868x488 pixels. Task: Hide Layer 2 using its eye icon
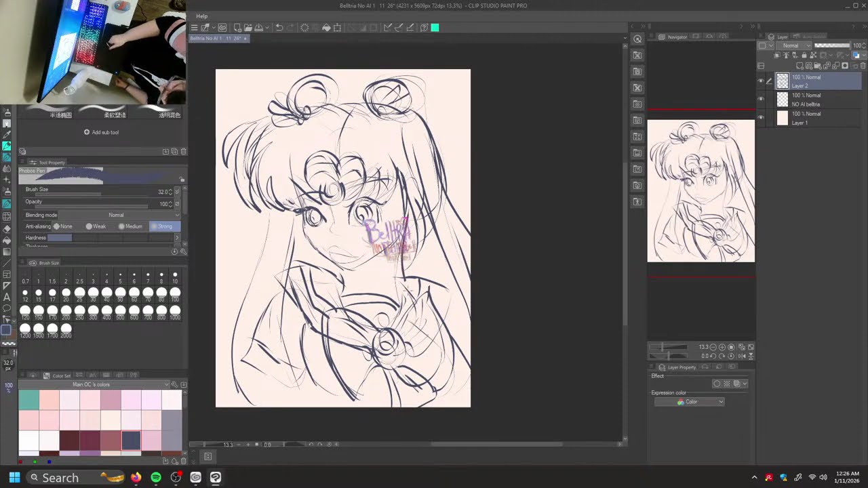point(761,81)
